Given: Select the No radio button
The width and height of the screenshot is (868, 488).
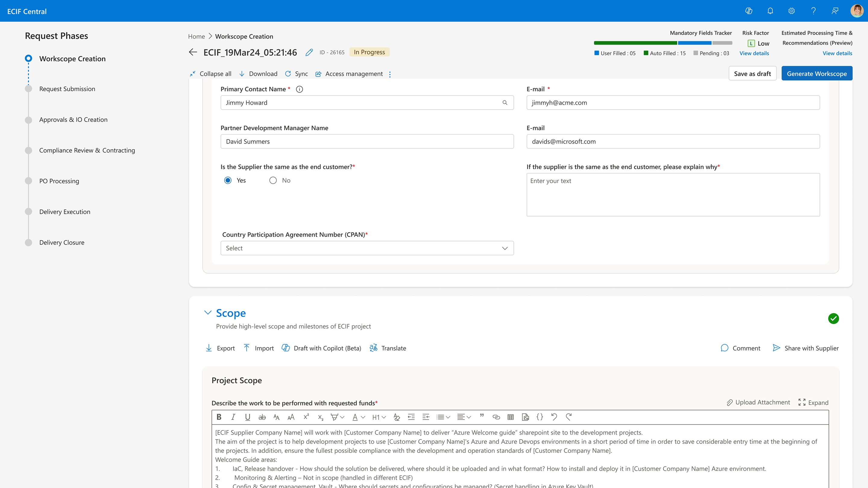Looking at the screenshot, I should click(273, 180).
